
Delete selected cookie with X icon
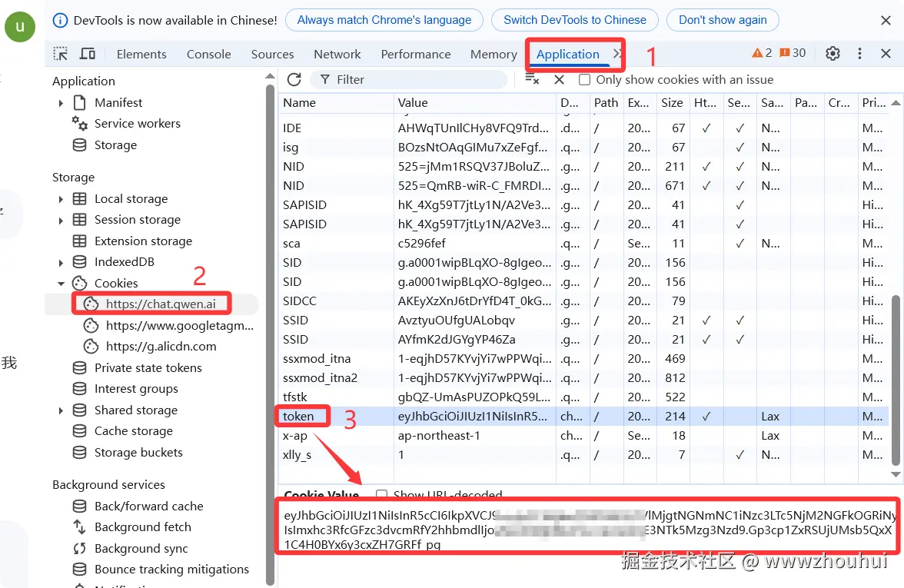559,79
